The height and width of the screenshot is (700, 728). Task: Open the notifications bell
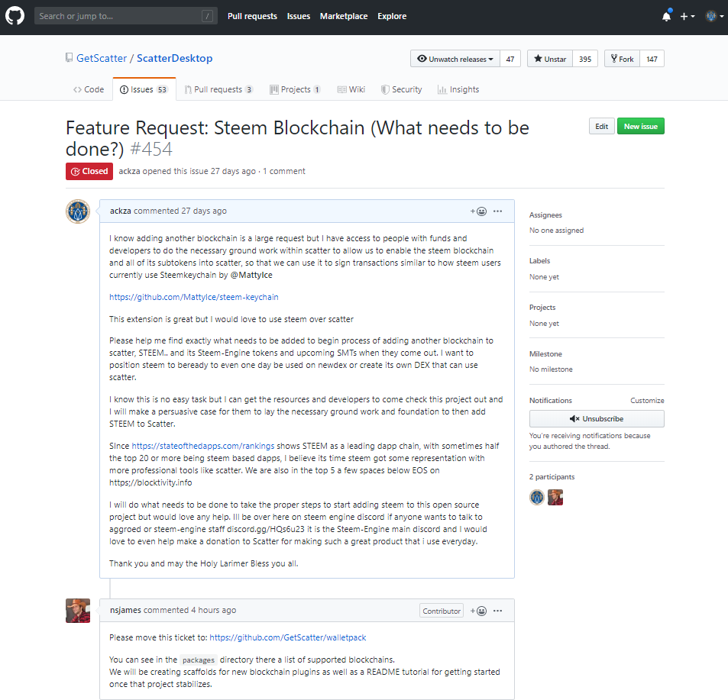tap(666, 16)
